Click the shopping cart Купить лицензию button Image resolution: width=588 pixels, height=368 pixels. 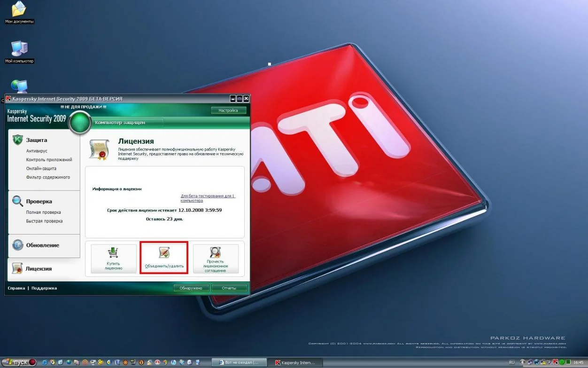click(x=113, y=258)
